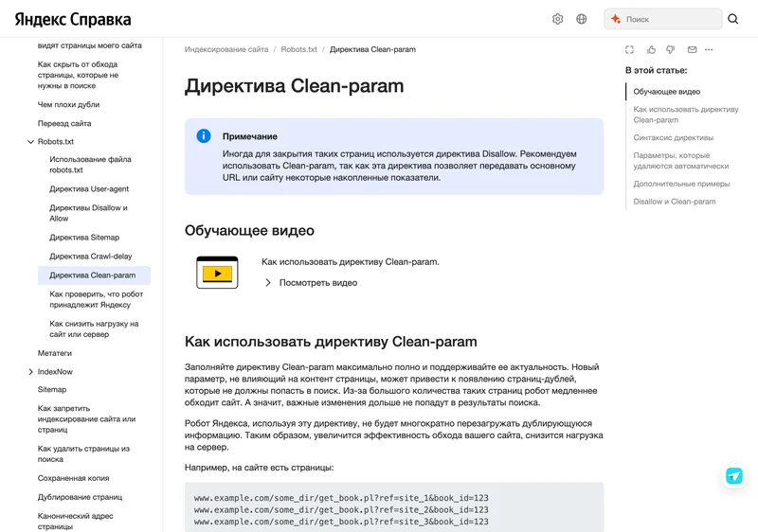Image resolution: width=758 pixels, height=532 pixels.
Task: Open Как запретить индексирование сайта
Action: [x=86, y=419]
